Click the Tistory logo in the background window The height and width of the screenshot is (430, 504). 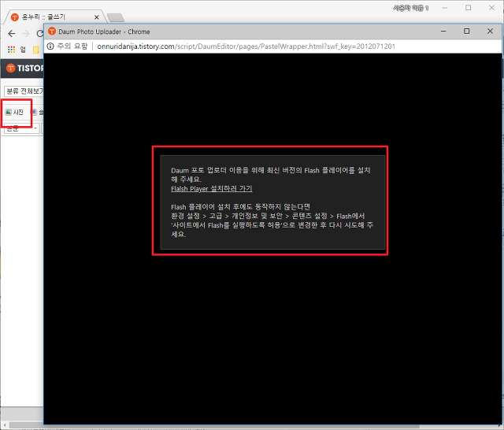coord(25,69)
